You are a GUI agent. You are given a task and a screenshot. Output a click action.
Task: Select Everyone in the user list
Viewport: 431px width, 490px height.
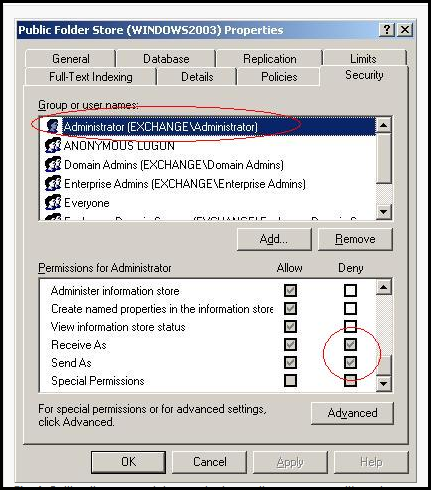[87, 203]
